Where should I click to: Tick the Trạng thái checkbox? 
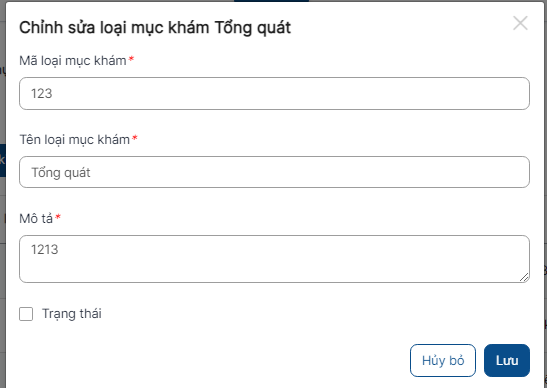click(x=26, y=314)
